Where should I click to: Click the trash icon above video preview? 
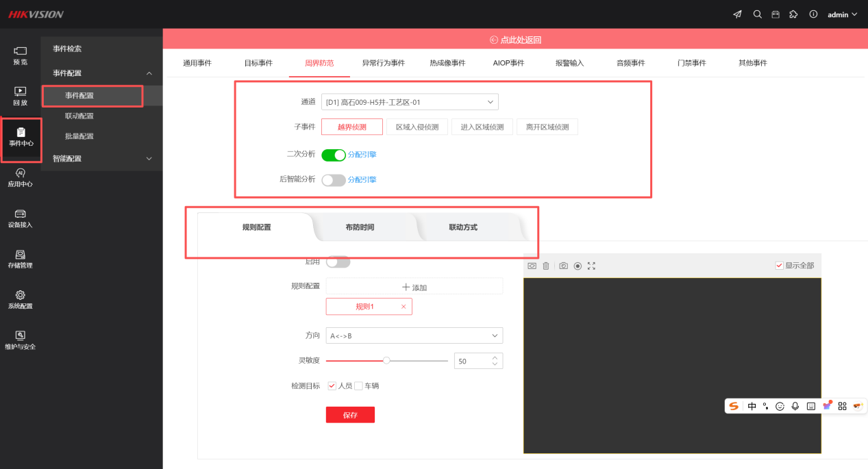tap(546, 266)
